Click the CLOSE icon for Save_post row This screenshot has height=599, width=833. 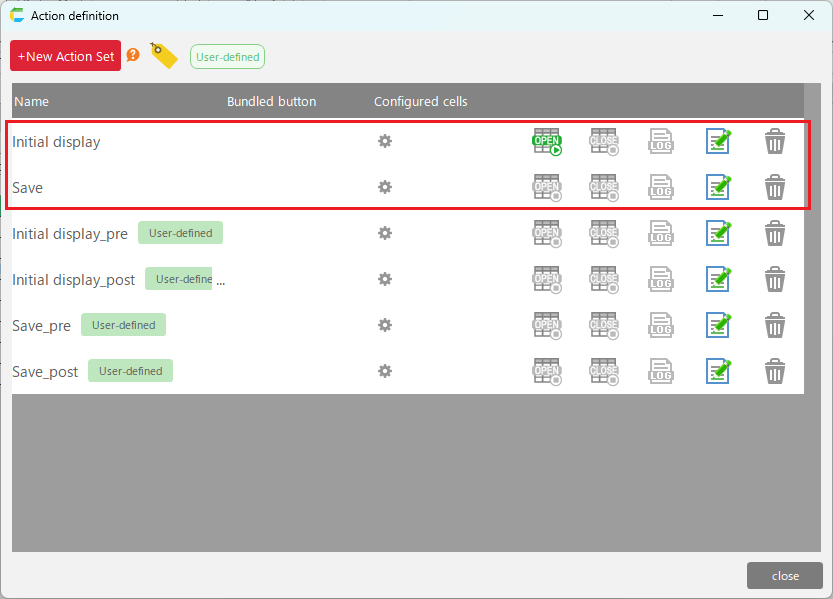pyautogui.click(x=604, y=372)
